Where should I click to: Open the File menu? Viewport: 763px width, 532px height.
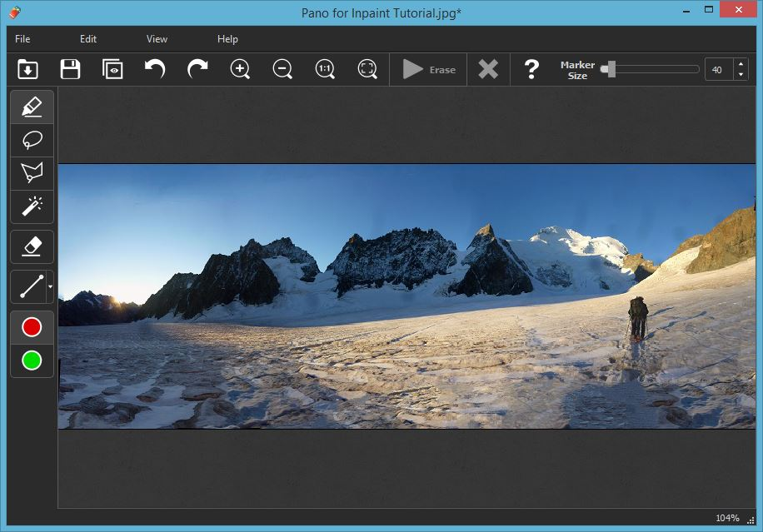pos(22,39)
